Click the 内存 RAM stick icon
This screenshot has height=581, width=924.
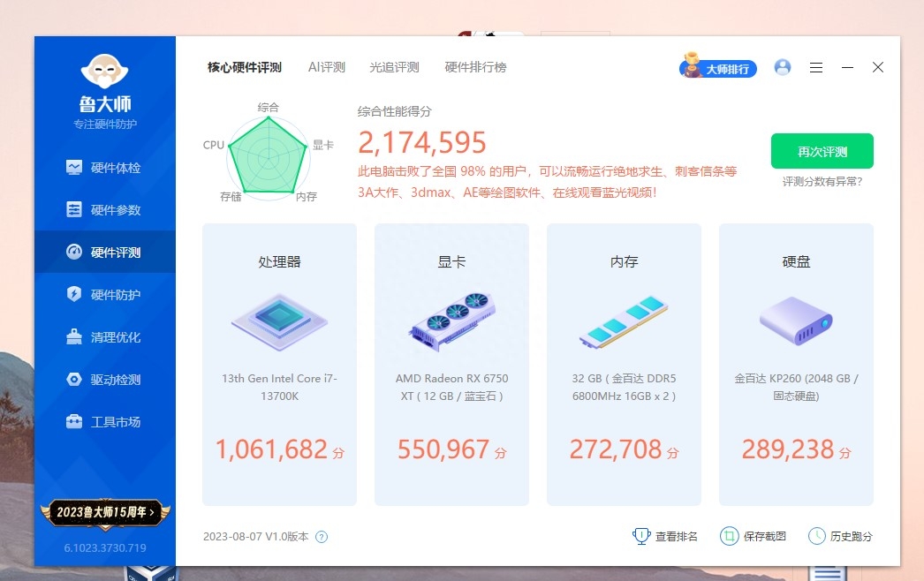click(624, 321)
